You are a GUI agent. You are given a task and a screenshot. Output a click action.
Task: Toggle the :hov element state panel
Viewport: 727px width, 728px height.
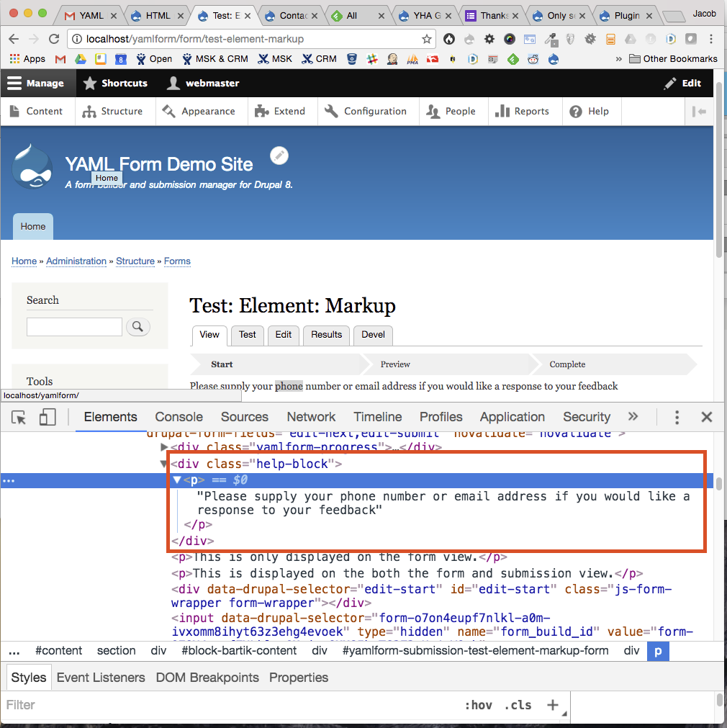(478, 705)
